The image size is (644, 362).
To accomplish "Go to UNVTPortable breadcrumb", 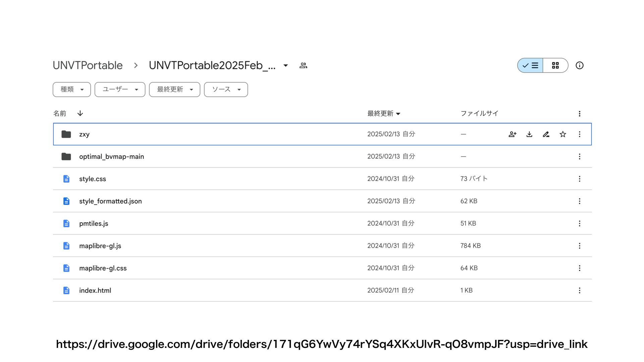I will click(88, 65).
